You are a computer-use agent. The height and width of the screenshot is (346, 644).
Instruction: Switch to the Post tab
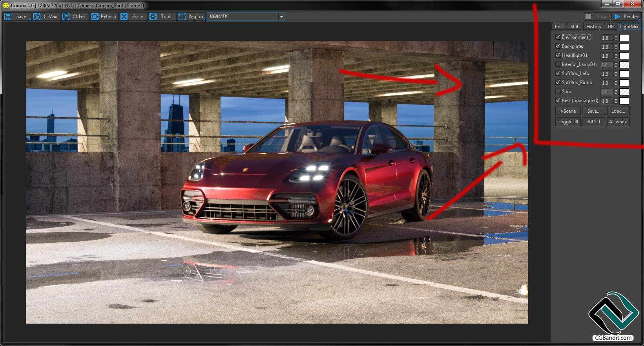click(x=559, y=27)
